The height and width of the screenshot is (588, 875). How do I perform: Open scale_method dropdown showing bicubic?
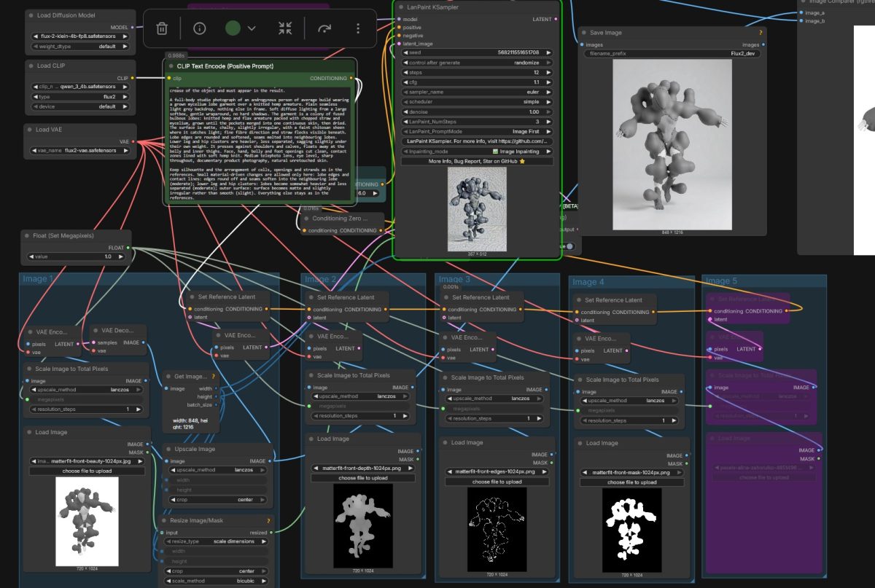pos(217,581)
